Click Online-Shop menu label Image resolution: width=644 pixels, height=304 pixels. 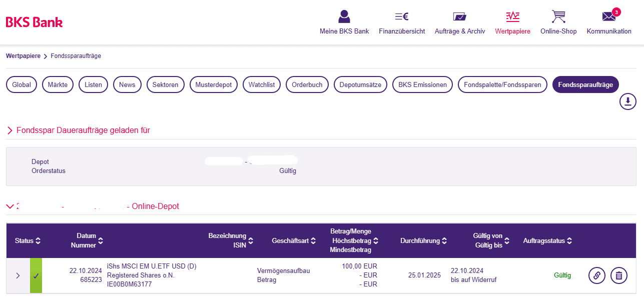click(558, 31)
